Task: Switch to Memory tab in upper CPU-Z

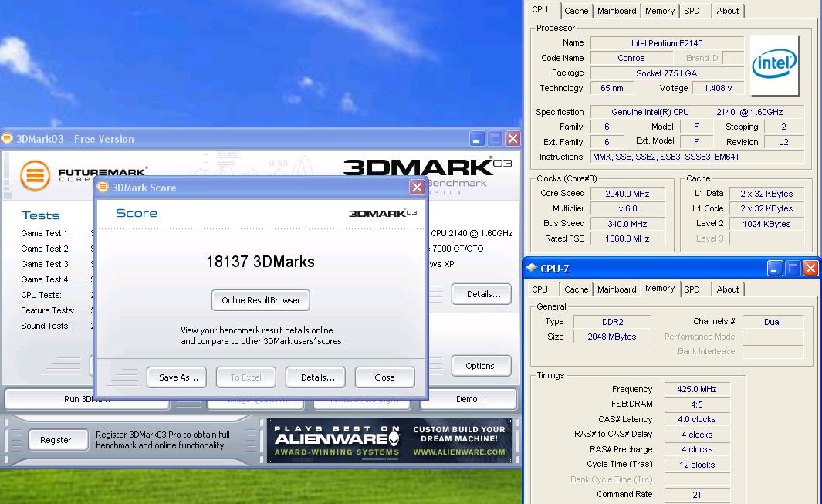Action: tap(659, 11)
